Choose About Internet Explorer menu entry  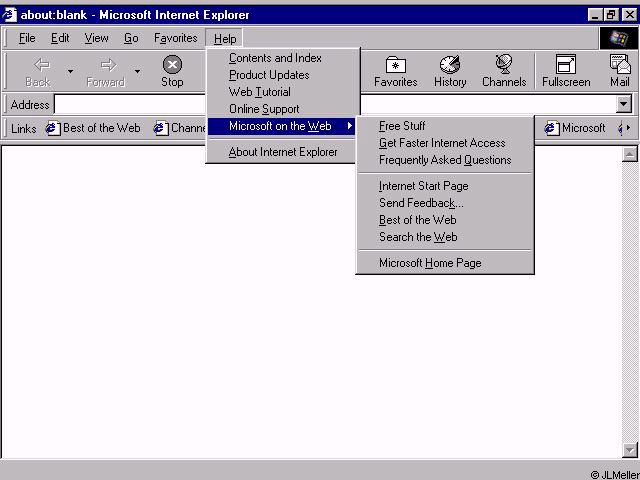coord(283,152)
